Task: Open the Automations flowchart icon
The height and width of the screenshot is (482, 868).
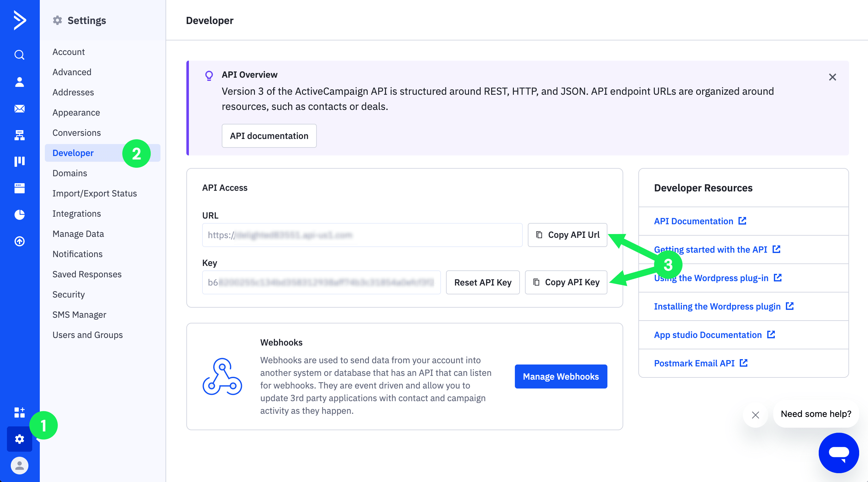Action: pyautogui.click(x=20, y=135)
